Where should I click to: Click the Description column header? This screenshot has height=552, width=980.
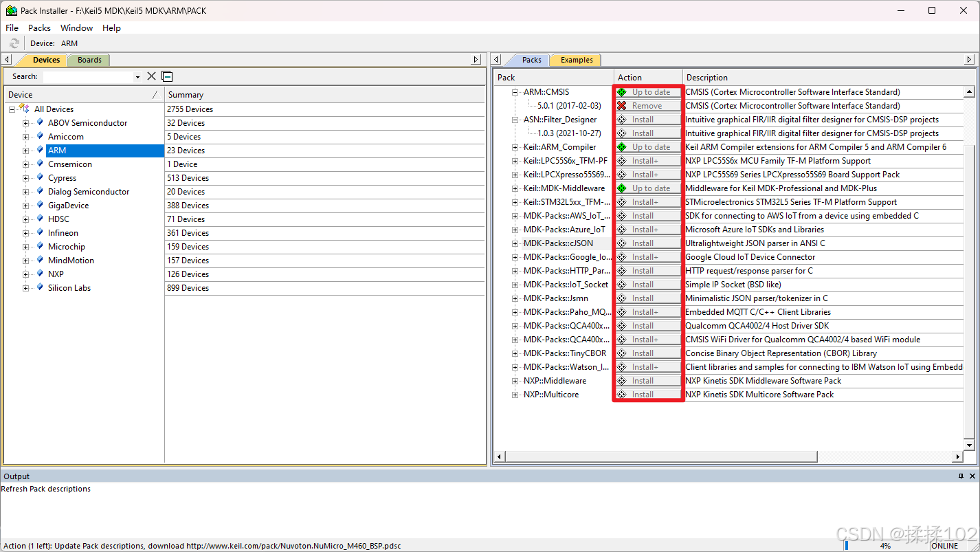(829, 78)
